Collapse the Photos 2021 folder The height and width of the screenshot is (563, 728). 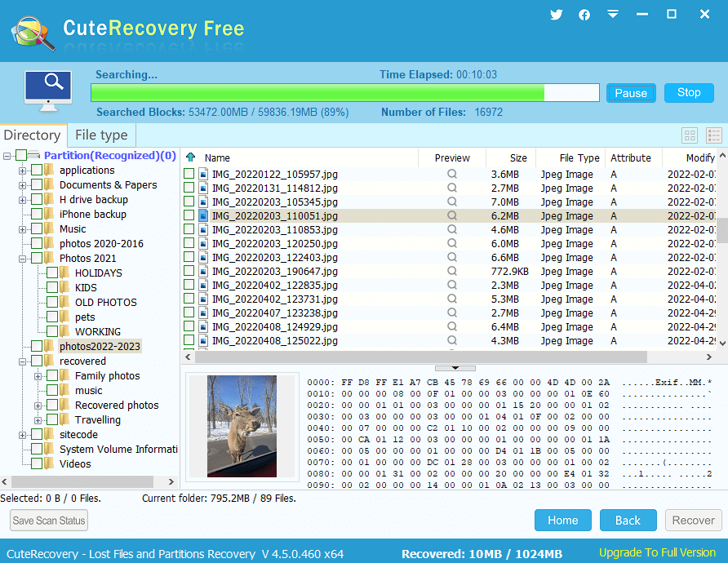tap(23, 259)
